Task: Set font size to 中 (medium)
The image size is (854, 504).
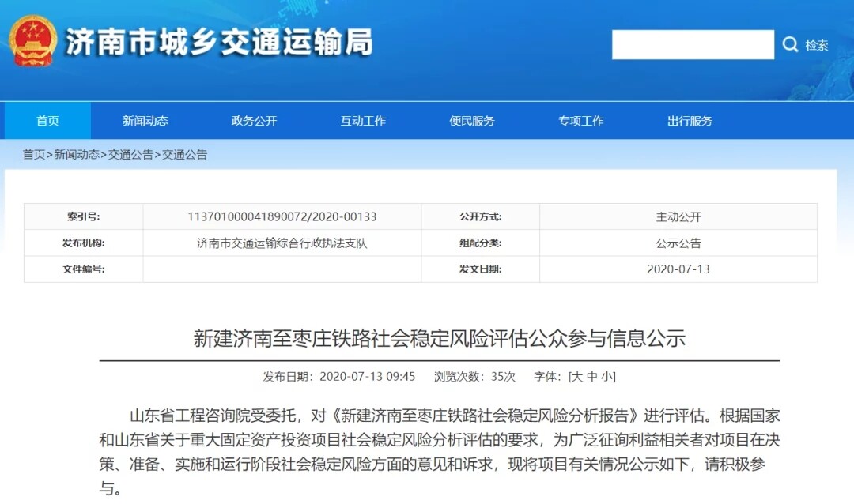Action: [x=591, y=377]
